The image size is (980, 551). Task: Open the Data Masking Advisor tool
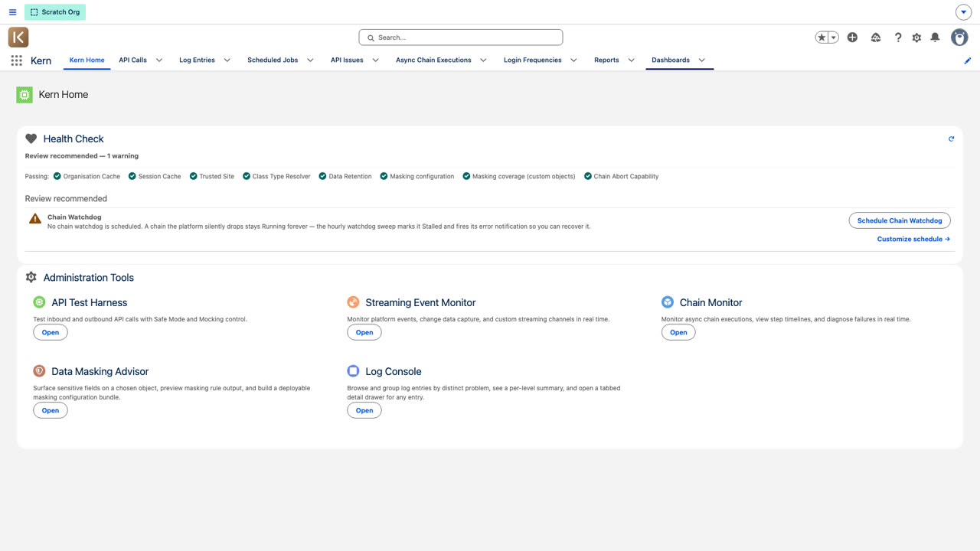[51, 410]
